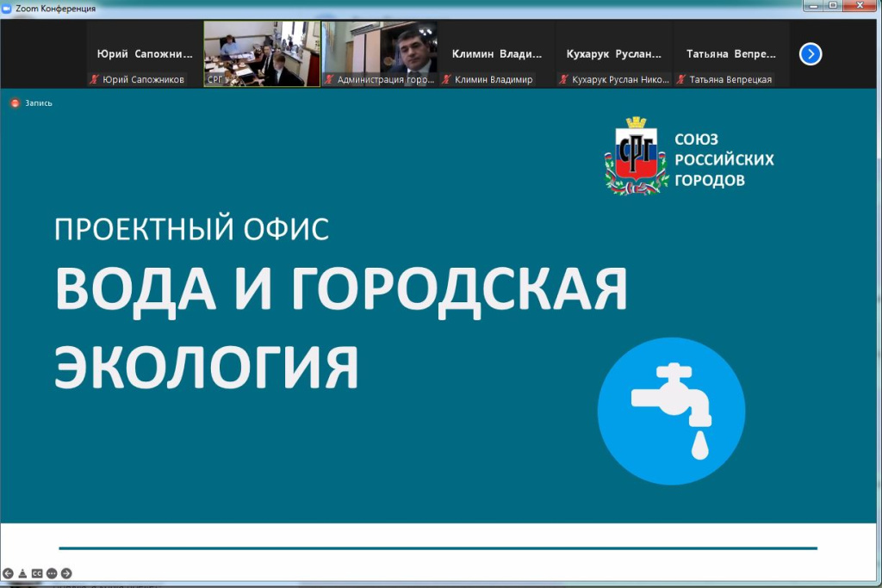Screen dimensions: 882x588
Task: Click muted mic icon of Кухарук Руслан
Action: pyautogui.click(x=564, y=79)
